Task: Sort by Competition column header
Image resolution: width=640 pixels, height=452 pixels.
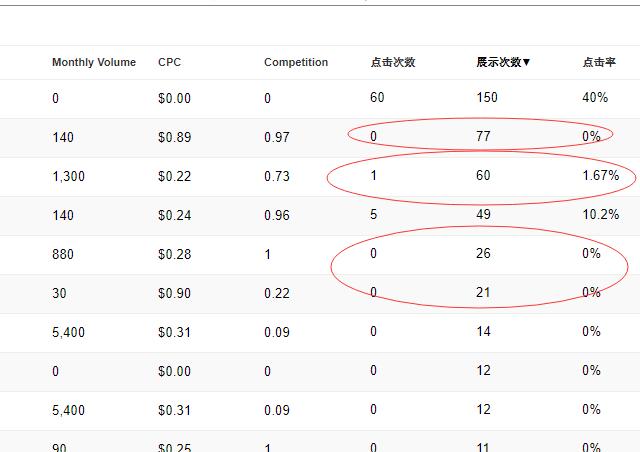Action: tap(296, 62)
